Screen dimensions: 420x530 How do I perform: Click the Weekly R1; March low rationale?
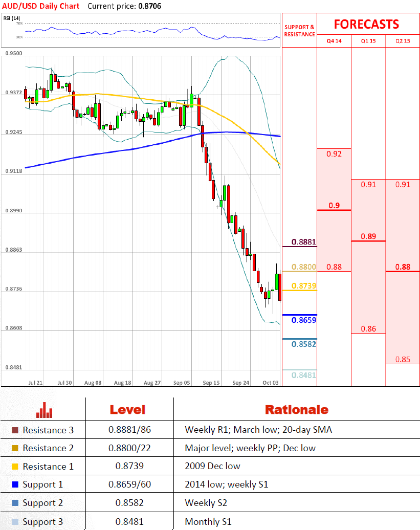(258, 430)
